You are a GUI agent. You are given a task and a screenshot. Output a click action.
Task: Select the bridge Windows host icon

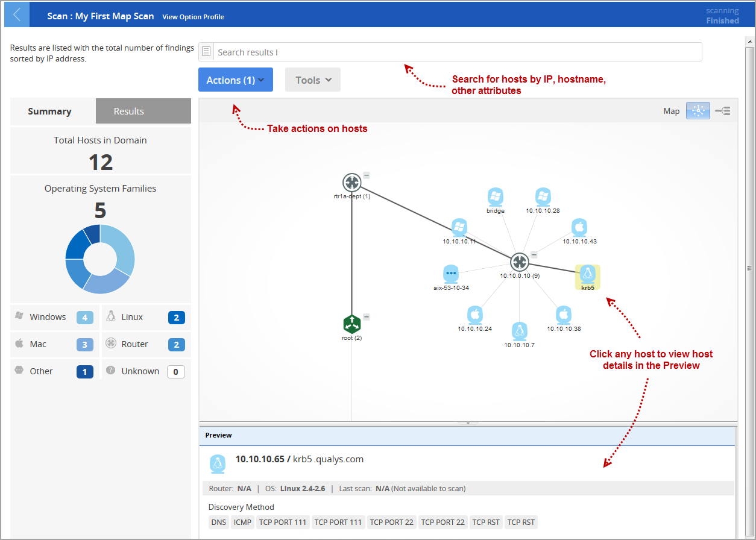click(496, 197)
